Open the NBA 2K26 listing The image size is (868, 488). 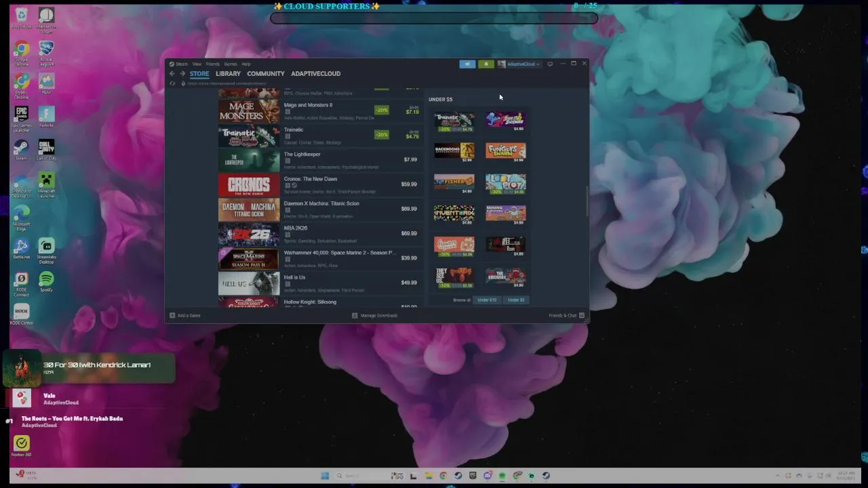tap(319, 234)
